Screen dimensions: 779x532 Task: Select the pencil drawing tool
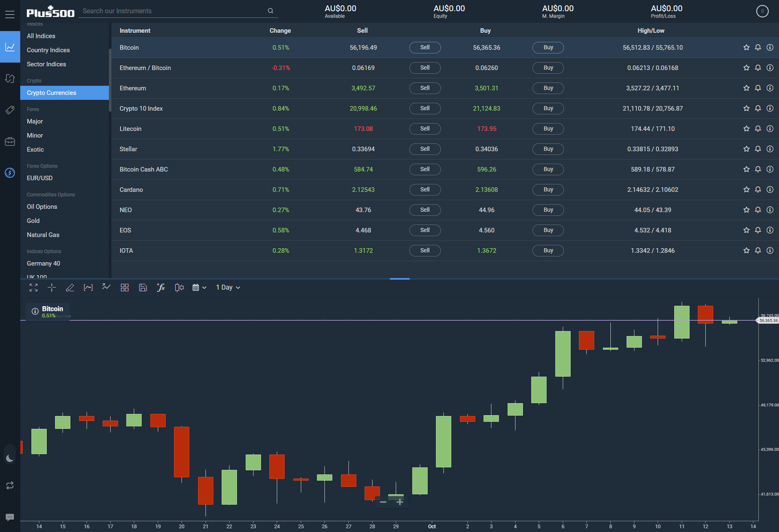tap(70, 288)
